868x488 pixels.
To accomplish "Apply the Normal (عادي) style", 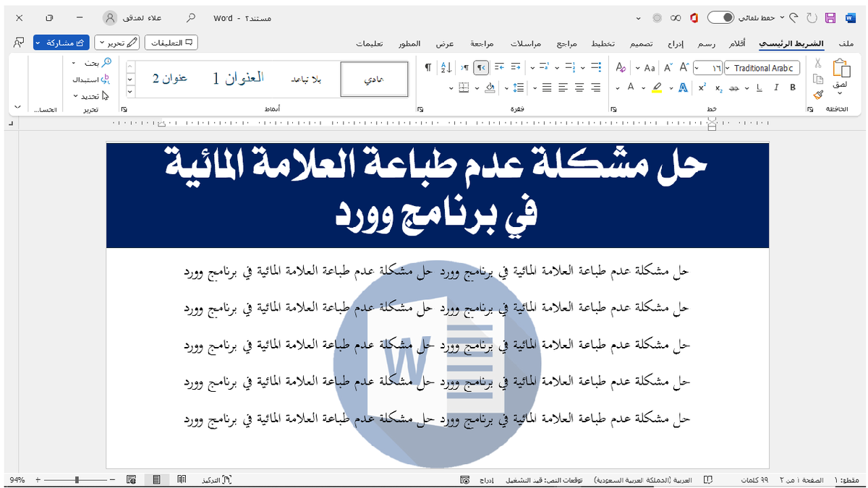I will point(374,79).
